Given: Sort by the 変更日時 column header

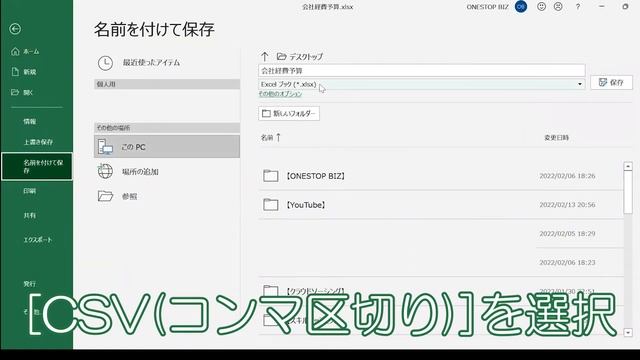Looking at the screenshot, I should coord(556,138).
